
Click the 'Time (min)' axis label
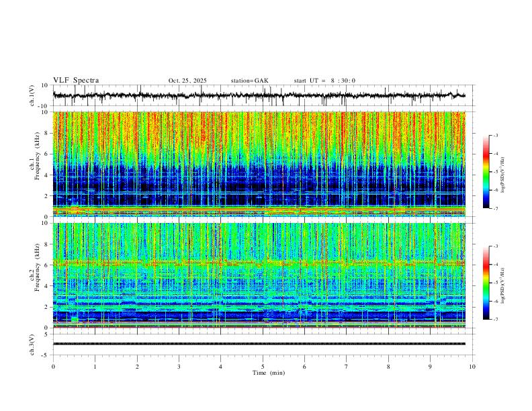click(269, 373)
